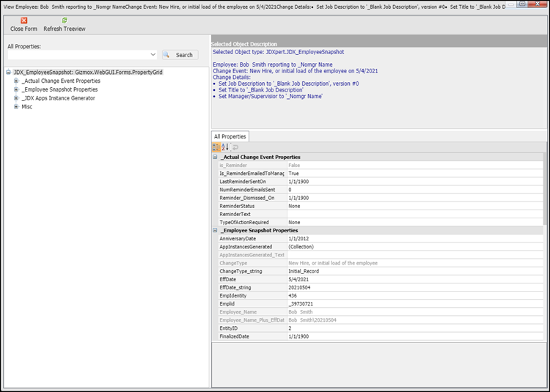Viewport: 550px width, 392px height.
Task: Click the Property Pages icon in grid toolbar
Action: [x=235, y=147]
